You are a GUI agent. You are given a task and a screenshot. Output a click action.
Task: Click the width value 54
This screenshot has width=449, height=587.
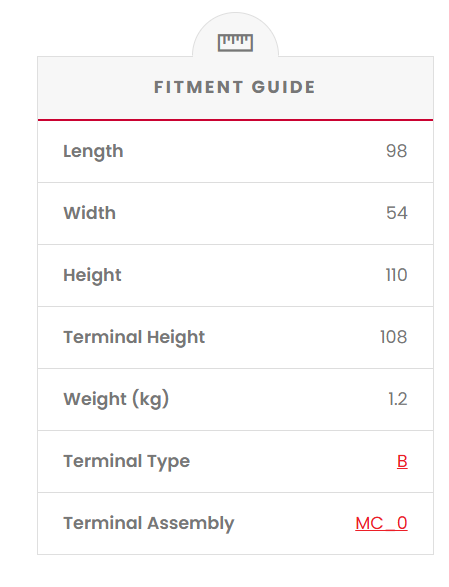(397, 213)
